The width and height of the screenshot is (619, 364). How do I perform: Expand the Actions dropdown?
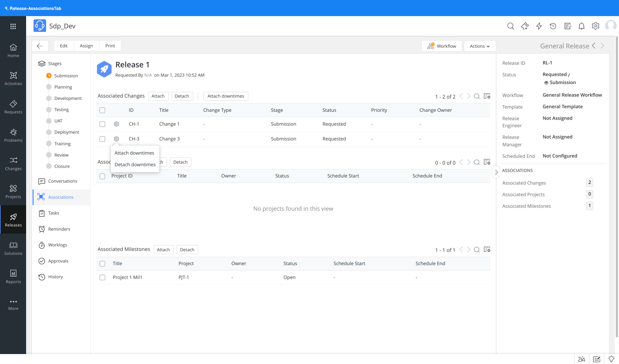pos(480,46)
